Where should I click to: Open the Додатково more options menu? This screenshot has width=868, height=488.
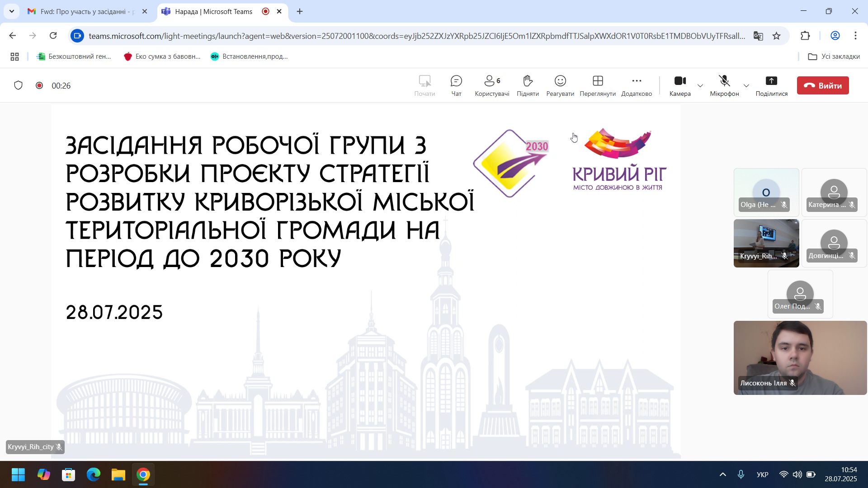point(637,85)
